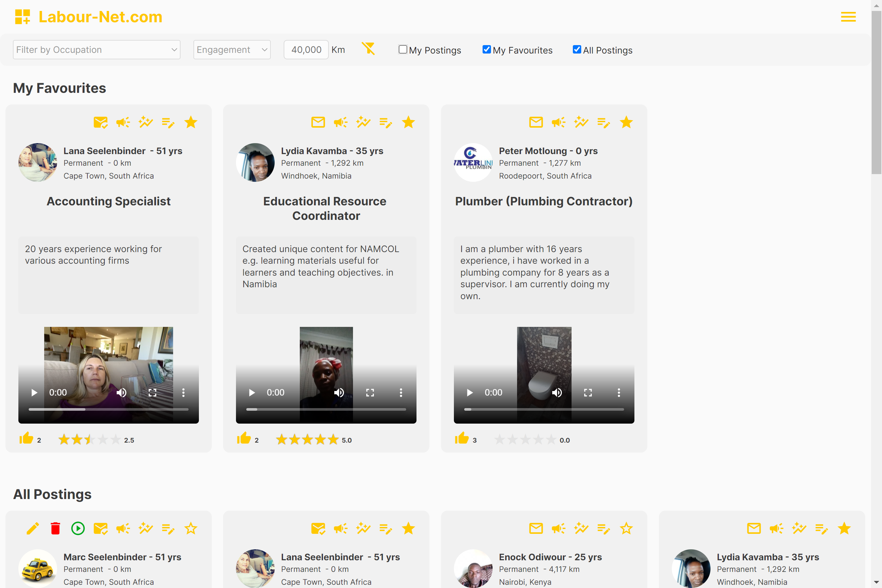The image size is (882, 588).
Task: Seek on Peter's video progress bar
Action: 544,409
